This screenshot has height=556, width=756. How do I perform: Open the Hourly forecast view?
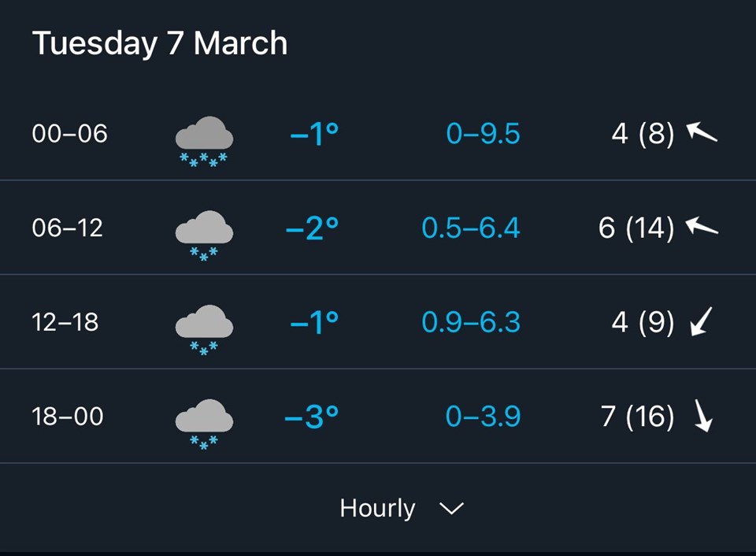point(377,509)
